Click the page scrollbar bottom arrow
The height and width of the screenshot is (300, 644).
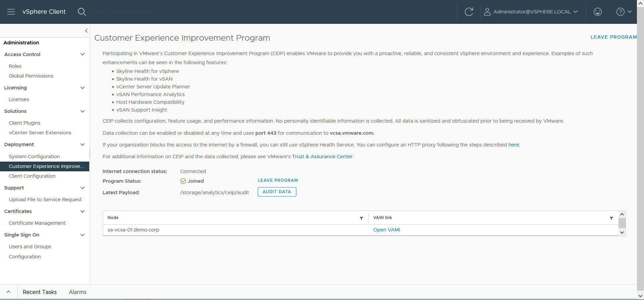click(x=641, y=296)
